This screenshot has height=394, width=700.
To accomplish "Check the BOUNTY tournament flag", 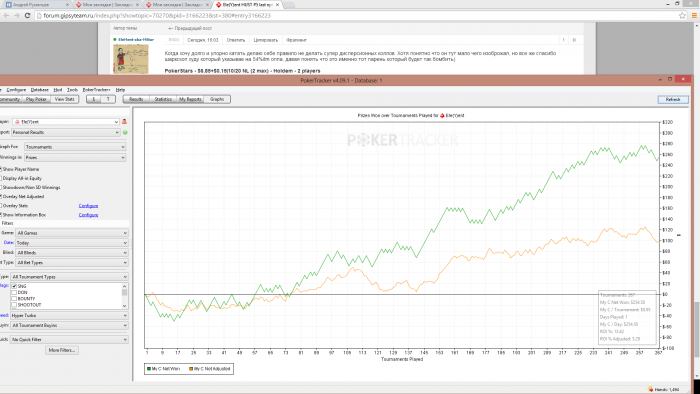I will click(x=14, y=299).
